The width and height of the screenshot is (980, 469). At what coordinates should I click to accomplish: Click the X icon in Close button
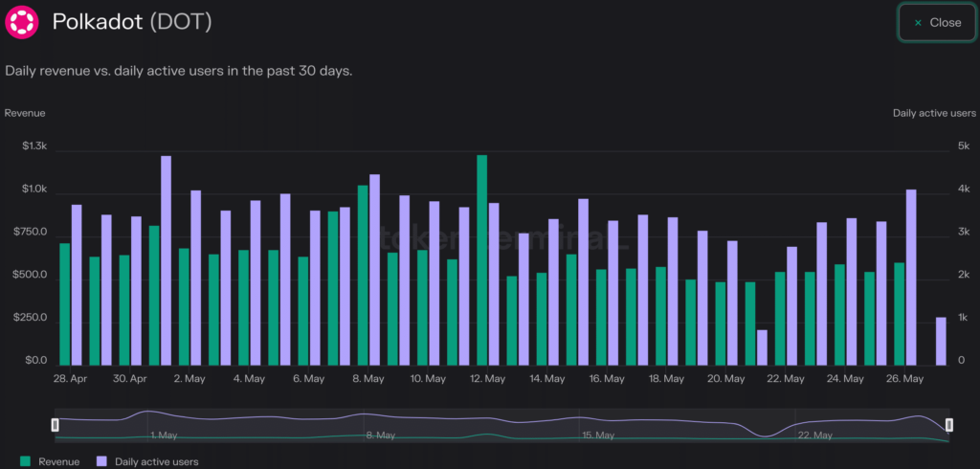pos(919,22)
